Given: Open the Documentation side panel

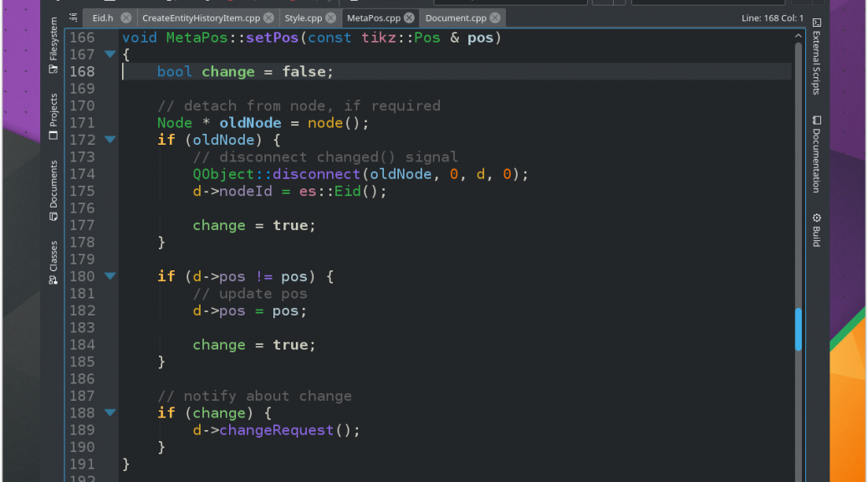Looking at the screenshot, I should tap(816, 154).
